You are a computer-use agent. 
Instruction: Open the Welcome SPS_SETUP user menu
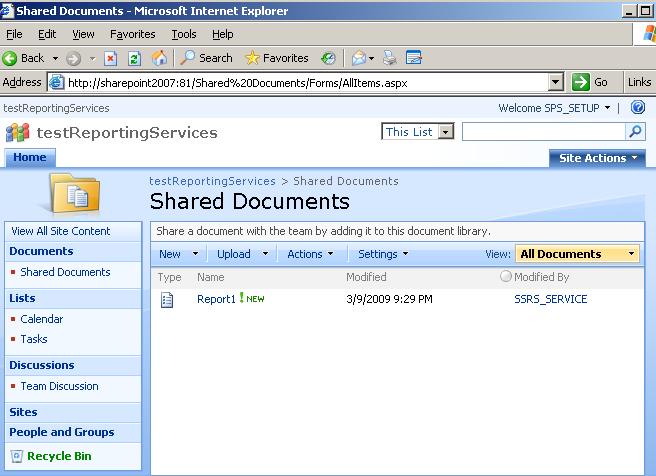point(554,108)
